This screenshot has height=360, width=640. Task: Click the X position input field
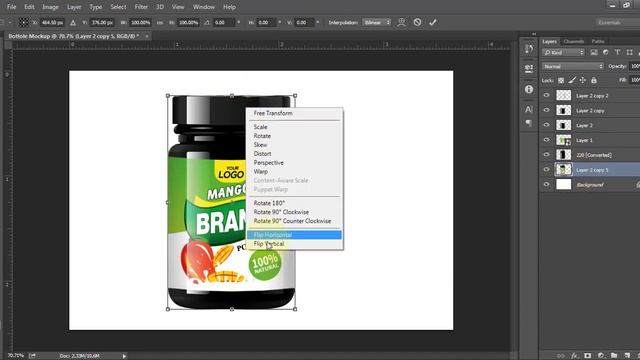click(52, 22)
